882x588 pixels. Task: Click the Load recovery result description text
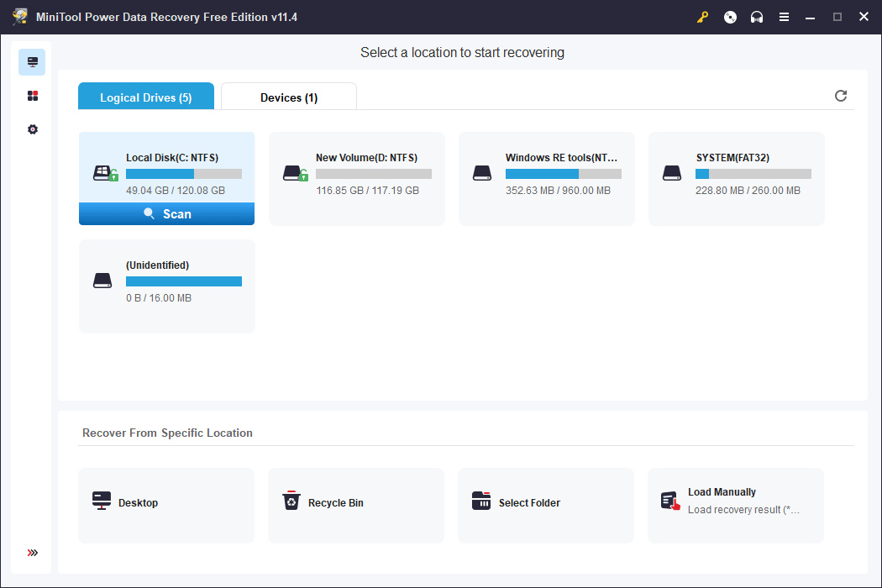[743, 510]
